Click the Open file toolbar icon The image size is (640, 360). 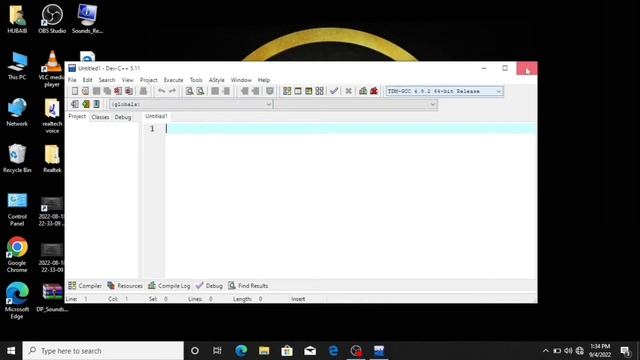pos(85,91)
